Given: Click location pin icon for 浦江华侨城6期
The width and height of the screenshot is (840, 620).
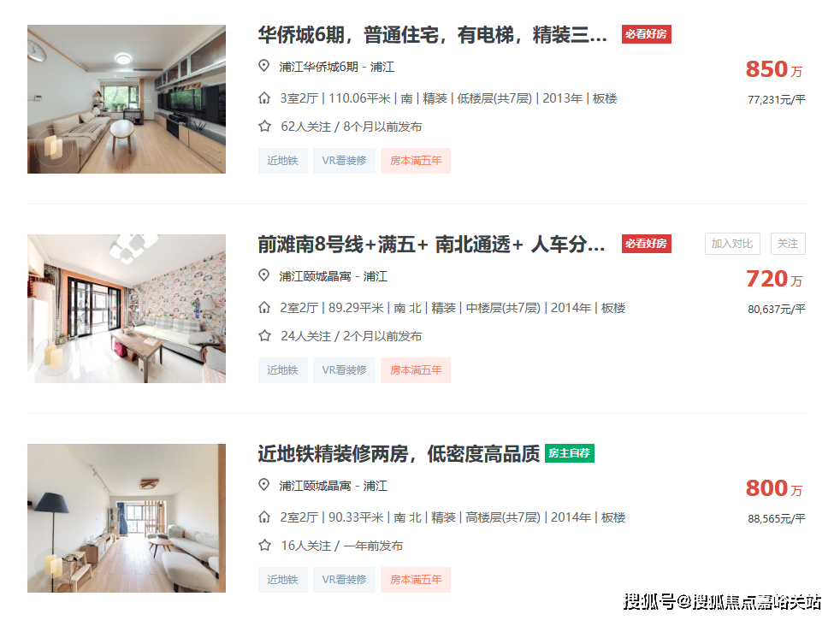Looking at the screenshot, I should pos(263,66).
